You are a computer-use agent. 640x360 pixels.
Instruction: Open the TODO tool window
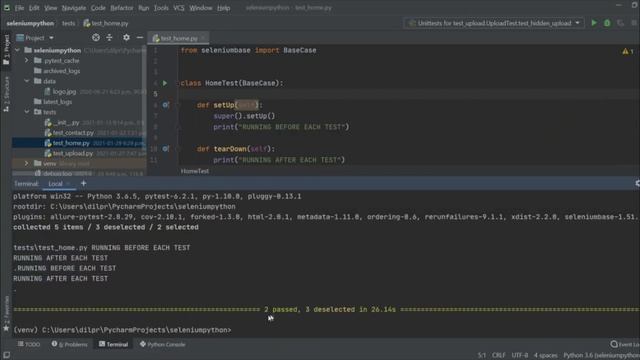coord(29,344)
